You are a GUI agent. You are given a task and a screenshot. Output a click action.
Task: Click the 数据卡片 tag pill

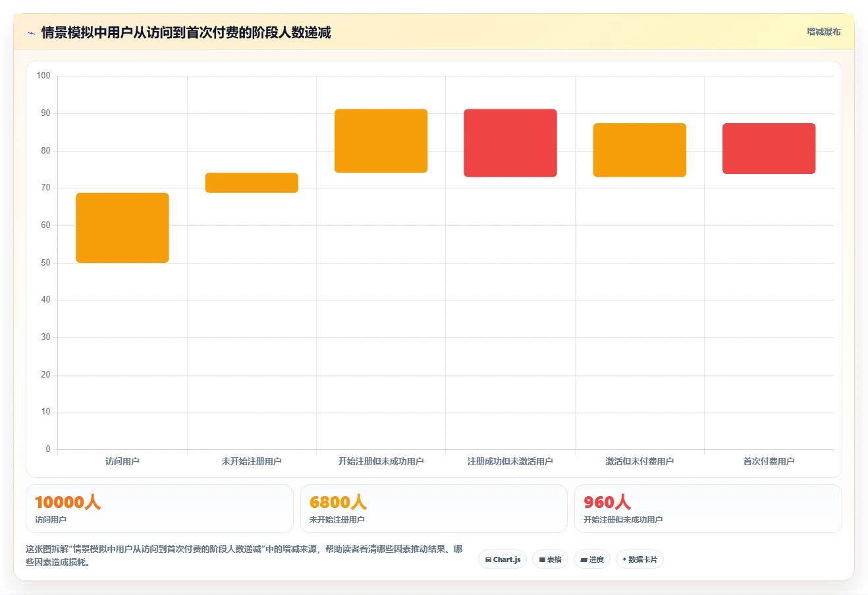[639, 559]
